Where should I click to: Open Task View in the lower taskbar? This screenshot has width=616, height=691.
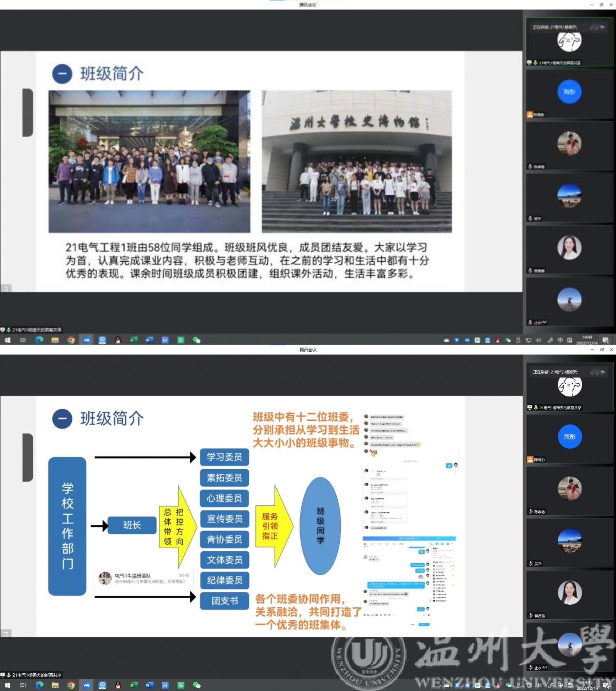tap(23, 685)
